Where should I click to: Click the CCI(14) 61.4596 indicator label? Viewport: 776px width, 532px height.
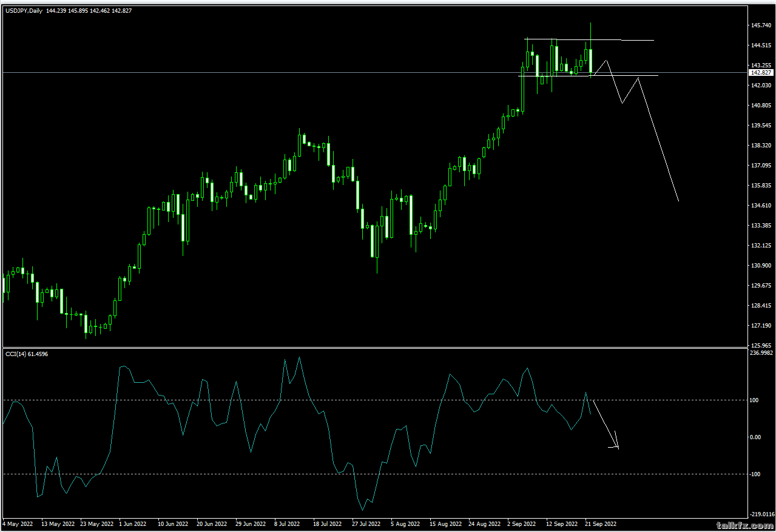pyautogui.click(x=27, y=354)
